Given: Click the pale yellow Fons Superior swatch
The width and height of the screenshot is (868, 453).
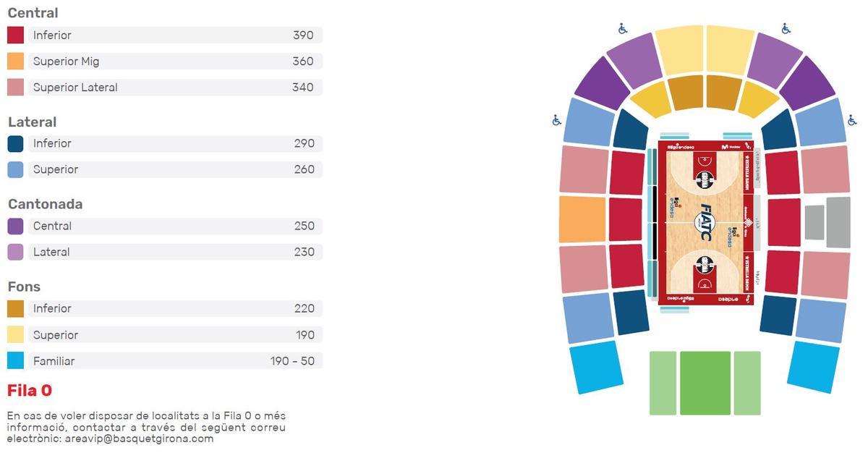Looking at the screenshot, I should coord(16,335).
